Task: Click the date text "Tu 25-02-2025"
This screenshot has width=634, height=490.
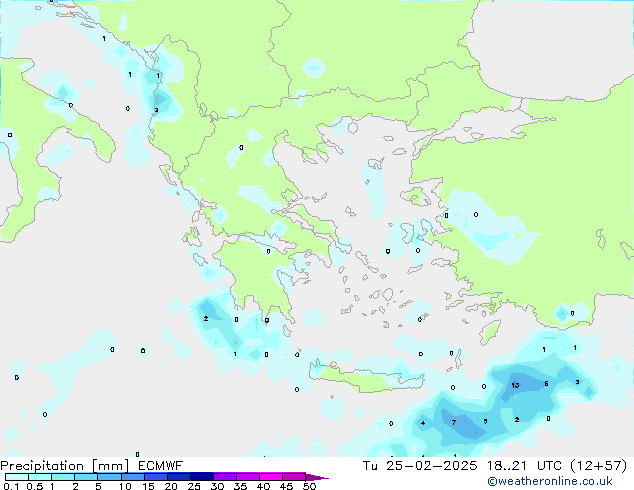Action: pos(420,466)
